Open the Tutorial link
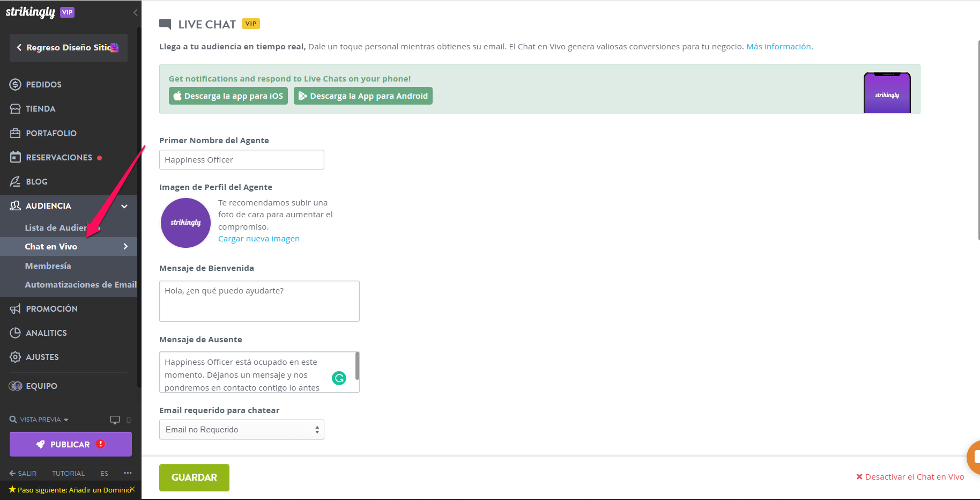980x500 pixels. pyautogui.click(x=68, y=473)
